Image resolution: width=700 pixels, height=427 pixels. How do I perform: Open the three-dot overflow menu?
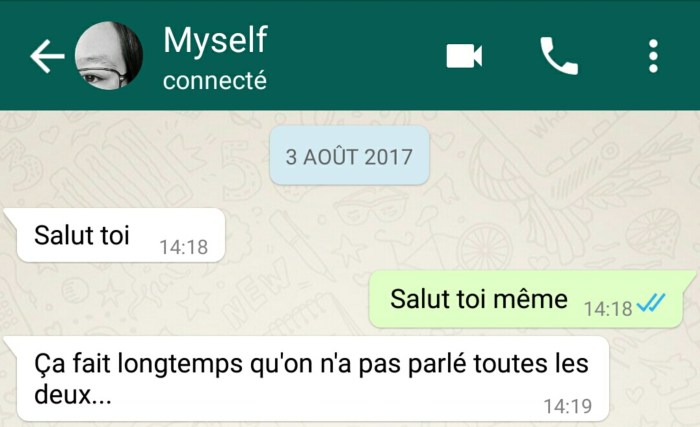pyautogui.click(x=653, y=56)
